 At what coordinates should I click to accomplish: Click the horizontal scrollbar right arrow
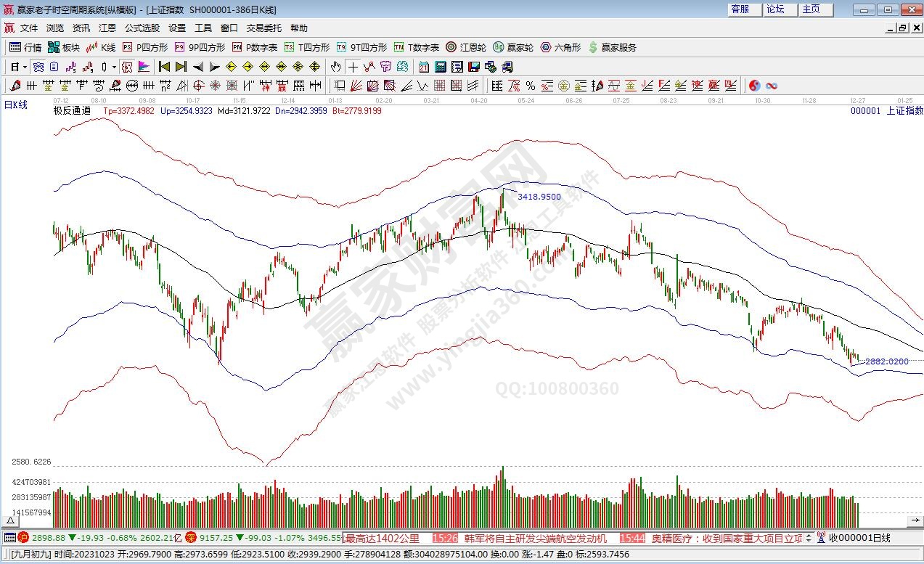click(x=915, y=520)
